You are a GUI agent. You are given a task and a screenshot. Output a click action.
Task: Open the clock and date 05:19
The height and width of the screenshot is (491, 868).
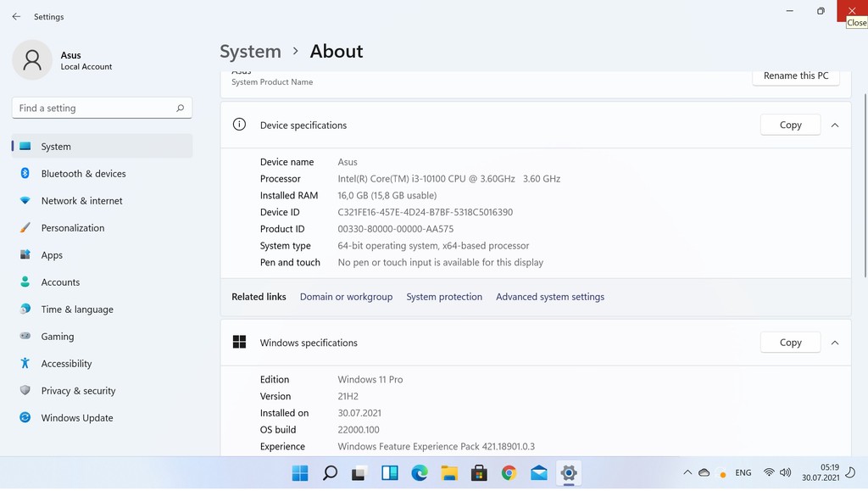click(821, 472)
